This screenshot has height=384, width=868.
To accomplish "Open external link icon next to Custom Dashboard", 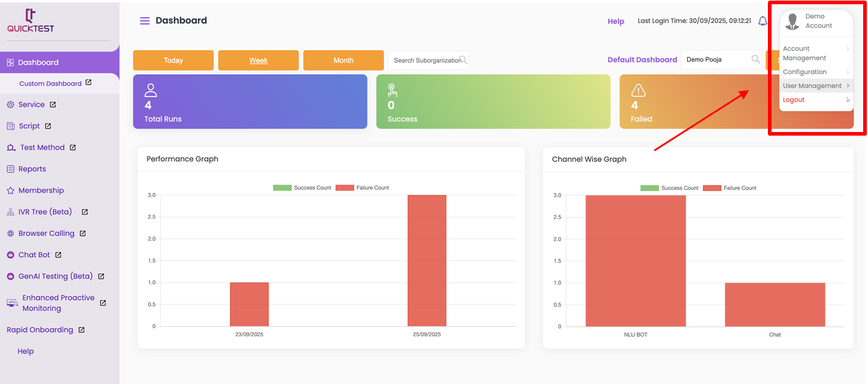I will [x=89, y=83].
